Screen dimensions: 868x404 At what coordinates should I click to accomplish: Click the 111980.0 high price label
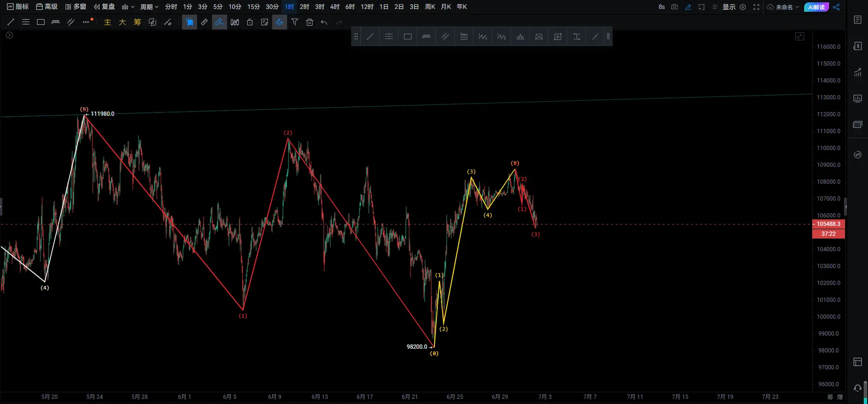click(x=102, y=114)
